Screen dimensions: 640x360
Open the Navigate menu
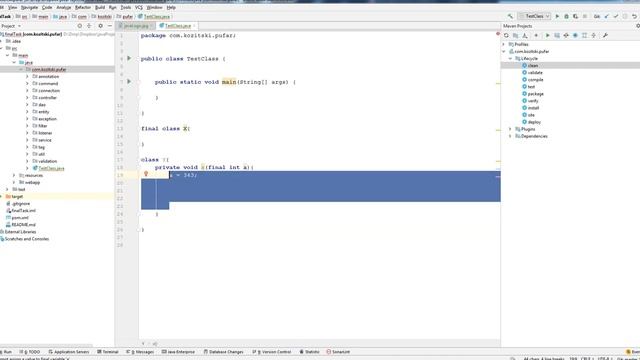tap(29, 7)
